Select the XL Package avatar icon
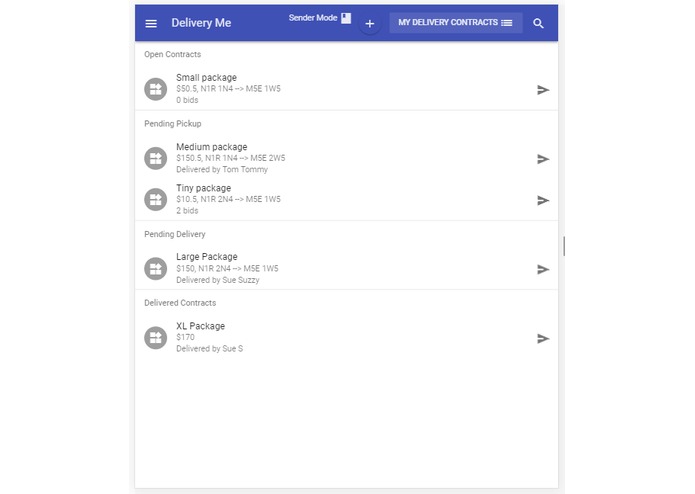 click(x=156, y=338)
